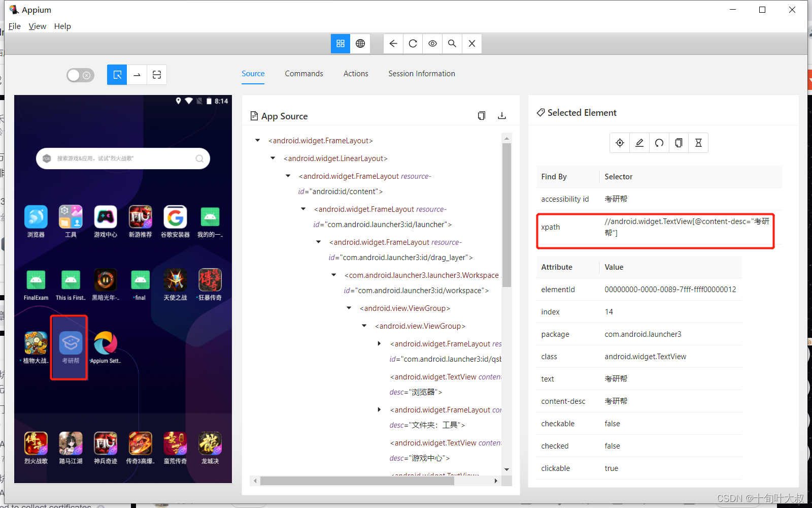Open the Commands tab
This screenshot has height=508, width=812.
point(304,74)
